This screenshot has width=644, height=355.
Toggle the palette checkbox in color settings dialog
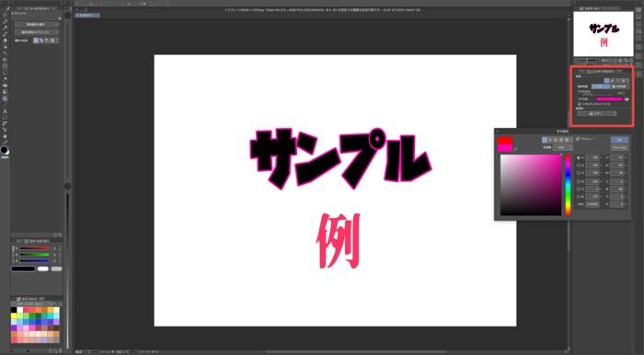click(577, 139)
